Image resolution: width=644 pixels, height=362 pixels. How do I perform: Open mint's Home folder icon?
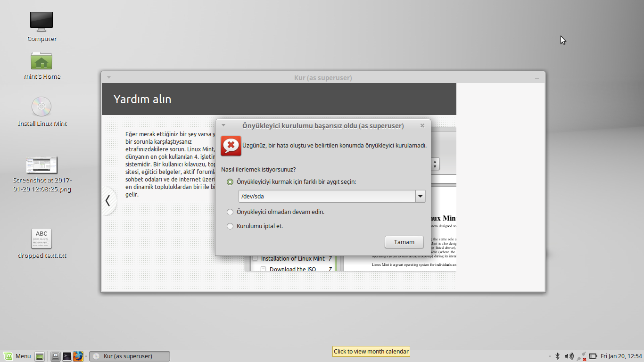click(41, 61)
